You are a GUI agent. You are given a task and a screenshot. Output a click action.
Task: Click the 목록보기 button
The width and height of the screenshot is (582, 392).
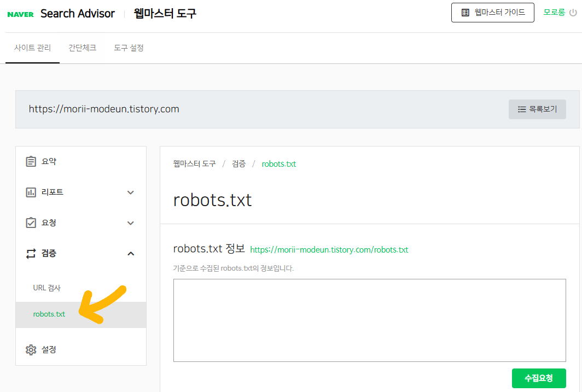pos(537,109)
